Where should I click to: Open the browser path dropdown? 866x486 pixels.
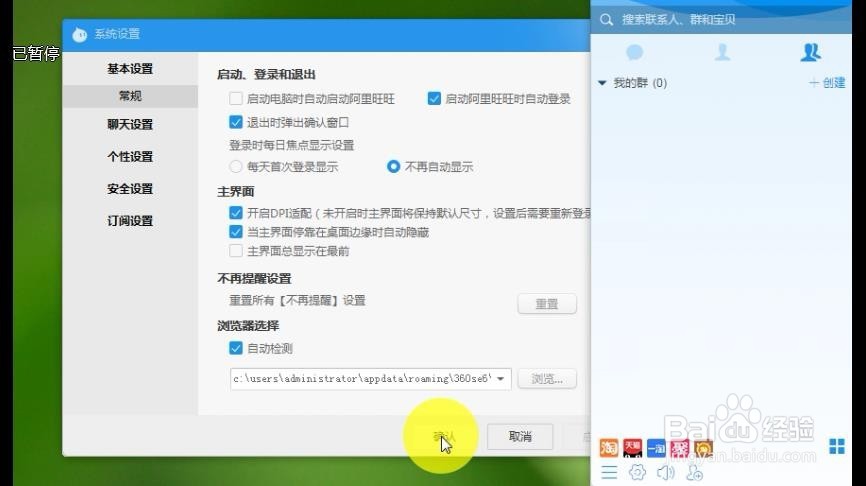click(x=500, y=379)
